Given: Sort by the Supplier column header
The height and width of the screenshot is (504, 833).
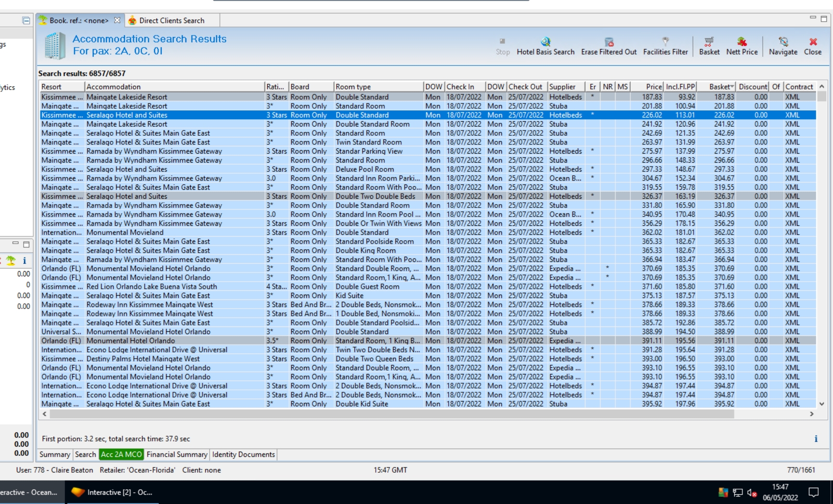Looking at the screenshot, I should 566,87.
